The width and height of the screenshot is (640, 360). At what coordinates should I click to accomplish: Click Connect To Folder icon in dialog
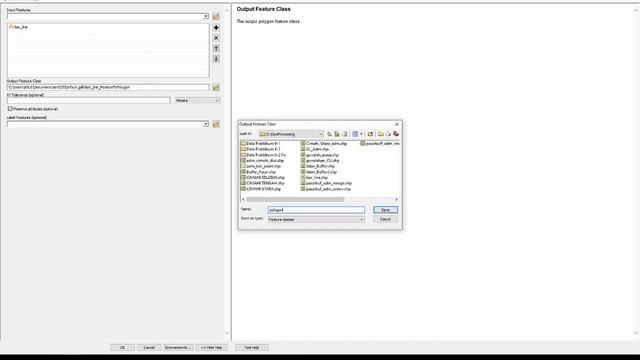pos(370,134)
